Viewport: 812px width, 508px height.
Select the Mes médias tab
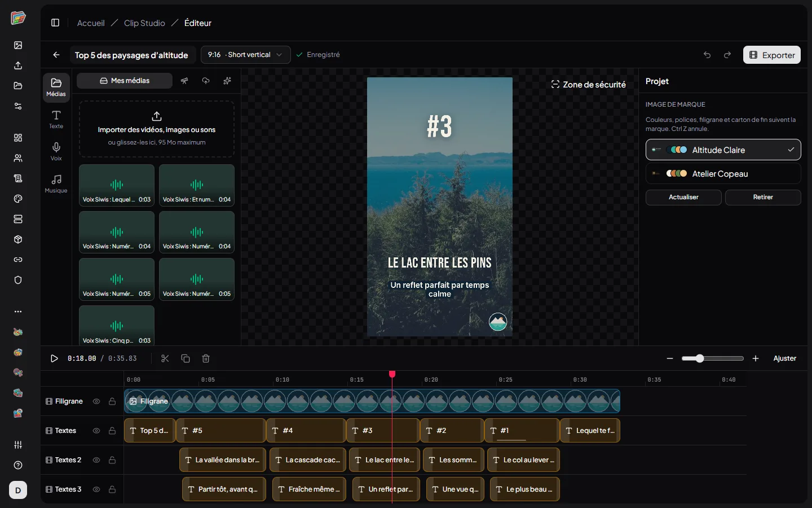coord(125,81)
